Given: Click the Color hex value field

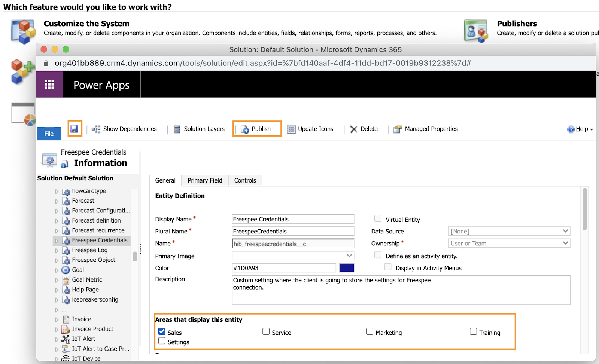Looking at the screenshot, I should 284,268.
